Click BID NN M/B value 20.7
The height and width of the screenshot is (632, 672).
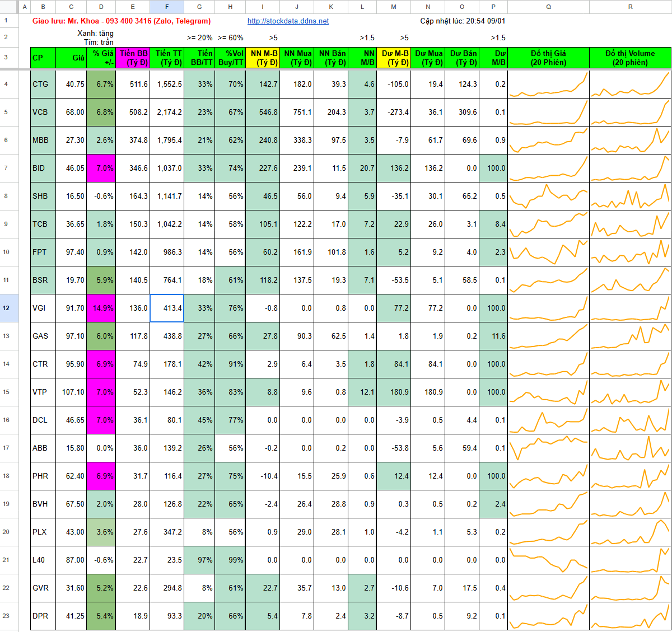(x=362, y=168)
